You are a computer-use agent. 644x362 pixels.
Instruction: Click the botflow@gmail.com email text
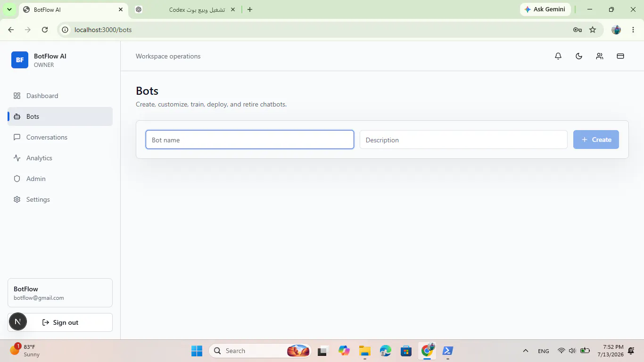point(39,298)
